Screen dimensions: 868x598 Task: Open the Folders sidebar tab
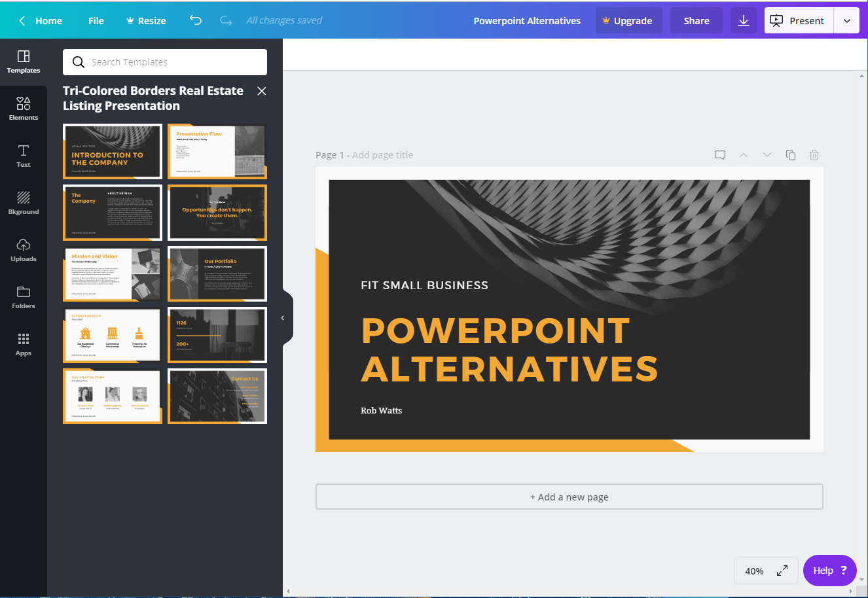click(x=24, y=298)
